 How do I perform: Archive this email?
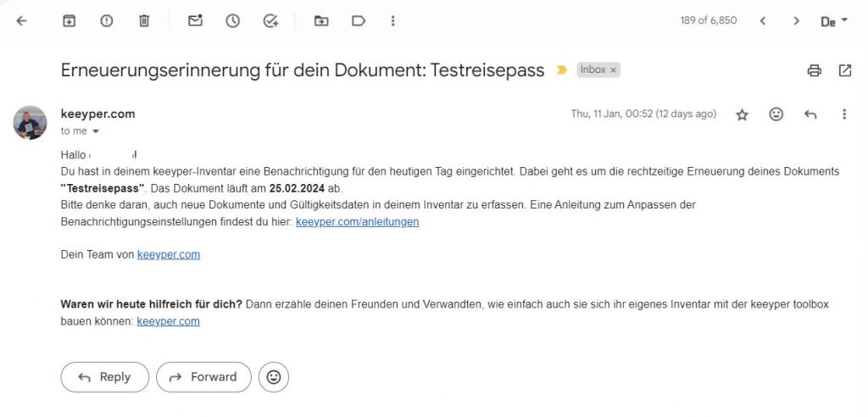(70, 21)
